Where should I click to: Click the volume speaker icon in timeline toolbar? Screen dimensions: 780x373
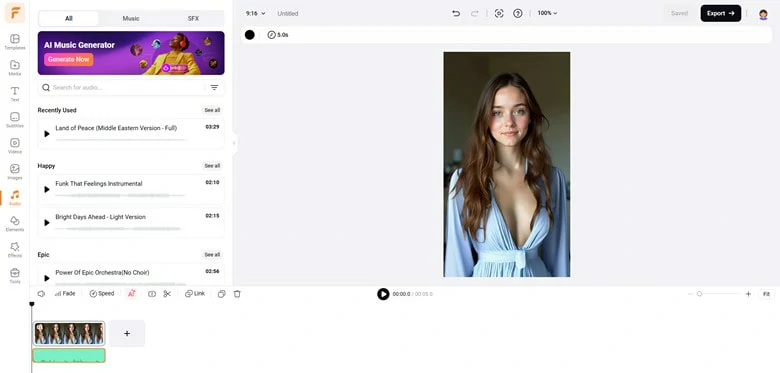click(41, 294)
